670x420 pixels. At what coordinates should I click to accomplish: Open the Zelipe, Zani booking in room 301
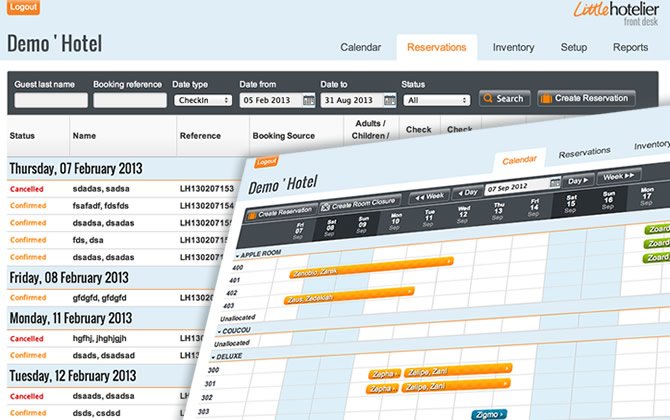click(456, 385)
